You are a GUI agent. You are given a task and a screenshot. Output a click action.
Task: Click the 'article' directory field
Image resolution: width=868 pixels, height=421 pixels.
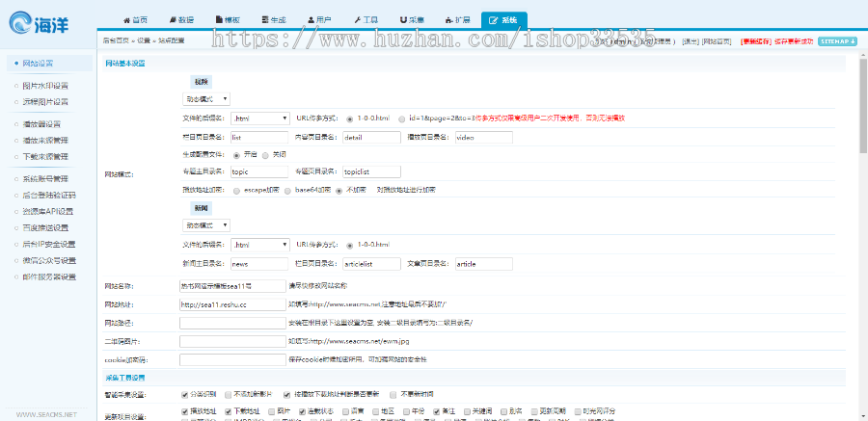click(484, 264)
